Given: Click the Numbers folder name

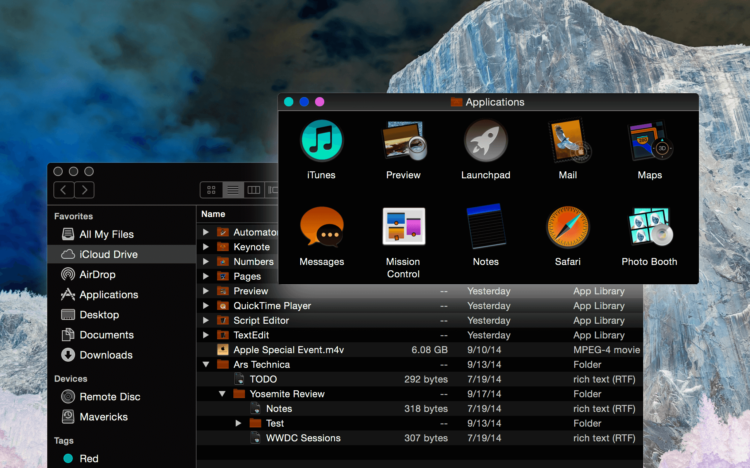Looking at the screenshot, I should pyautogui.click(x=254, y=262).
